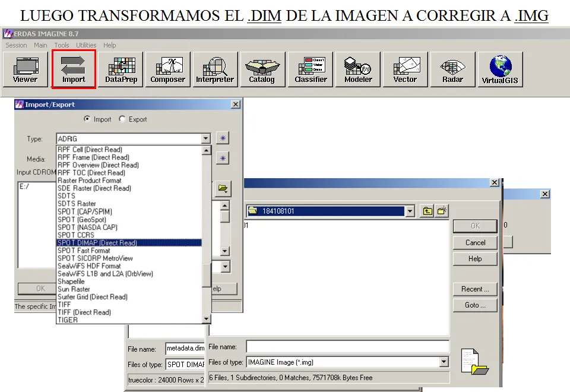Select SeaWiFS HDF Format entry
The height and width of the screenshot is (392, 570).
click(x=129, y=266)
